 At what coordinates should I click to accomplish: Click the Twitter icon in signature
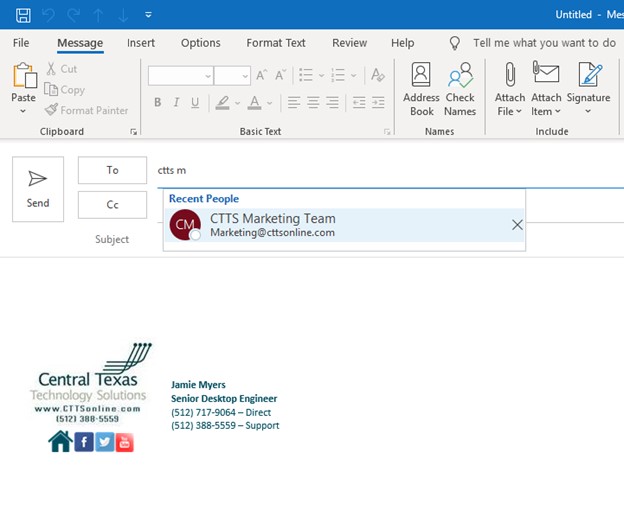point(104,441)
